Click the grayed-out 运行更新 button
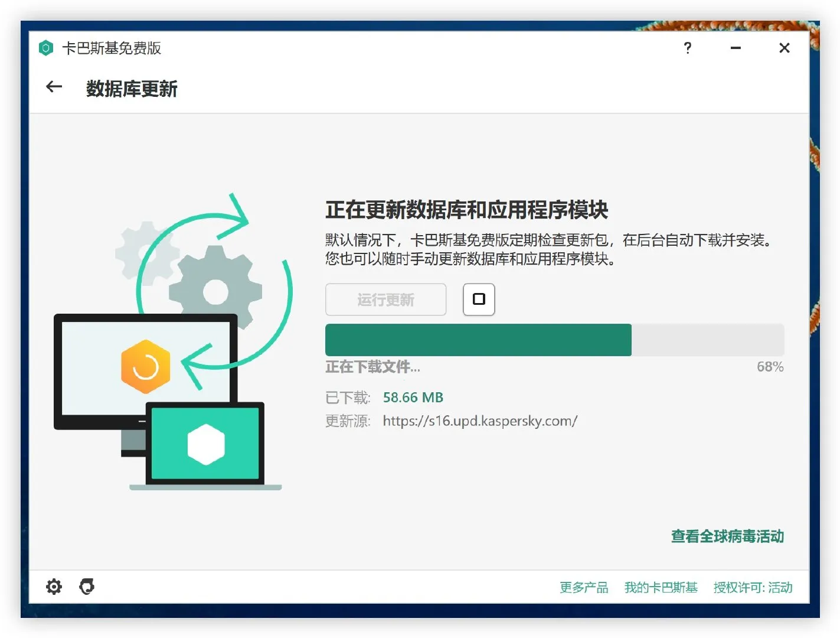This screenshot has width=840, height=638. (x=385, y=300)
